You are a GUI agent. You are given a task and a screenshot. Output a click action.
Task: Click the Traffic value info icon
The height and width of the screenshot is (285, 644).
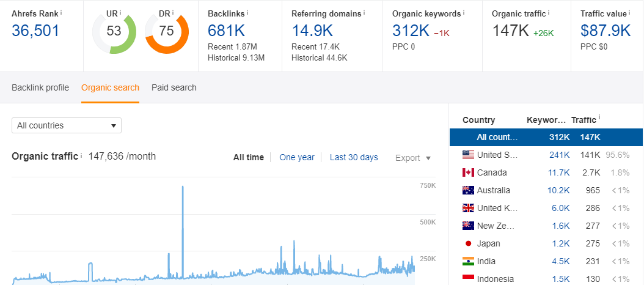(x=629, y=13)
